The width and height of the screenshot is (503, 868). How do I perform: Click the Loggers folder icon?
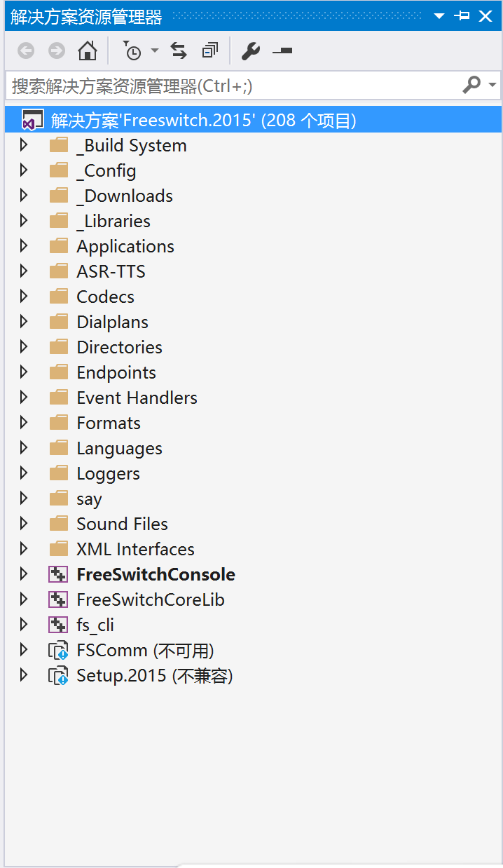[x=59, y=473]
